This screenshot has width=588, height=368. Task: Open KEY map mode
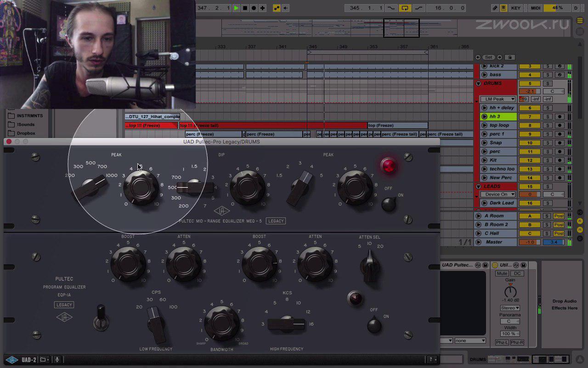[x=516, y=8]
